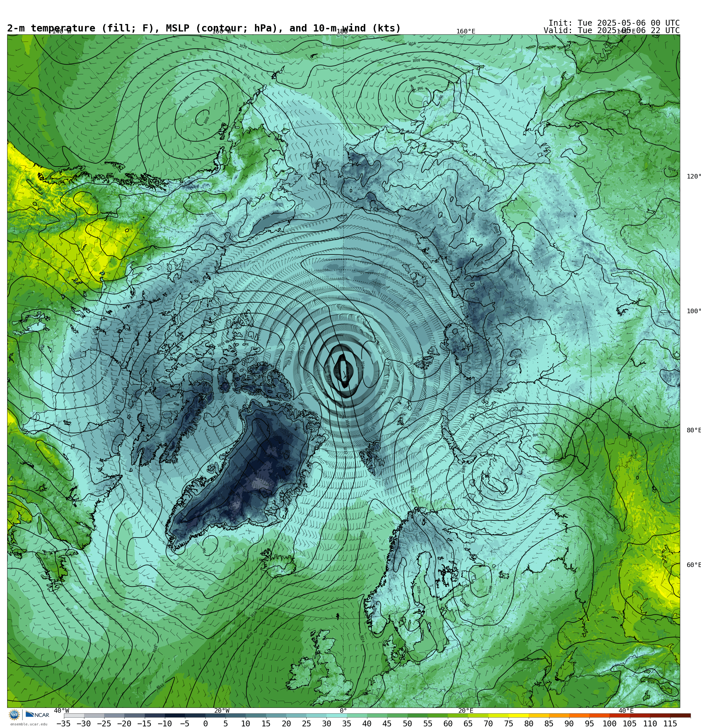701x728 pixels.
Task: Click the '0' colorbar tick label
Action: [205, 723]
